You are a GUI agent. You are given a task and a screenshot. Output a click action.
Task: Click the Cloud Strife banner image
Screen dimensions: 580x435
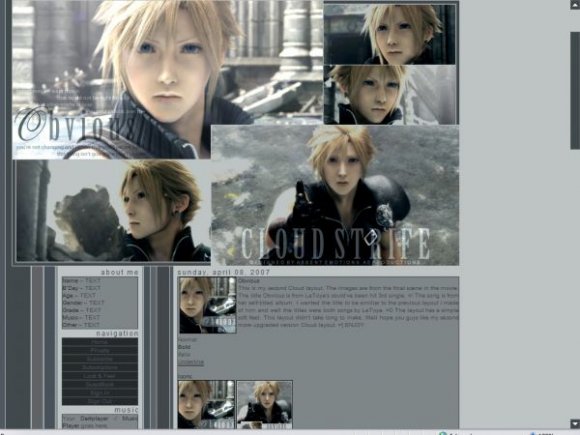click(x=335, y=195)
